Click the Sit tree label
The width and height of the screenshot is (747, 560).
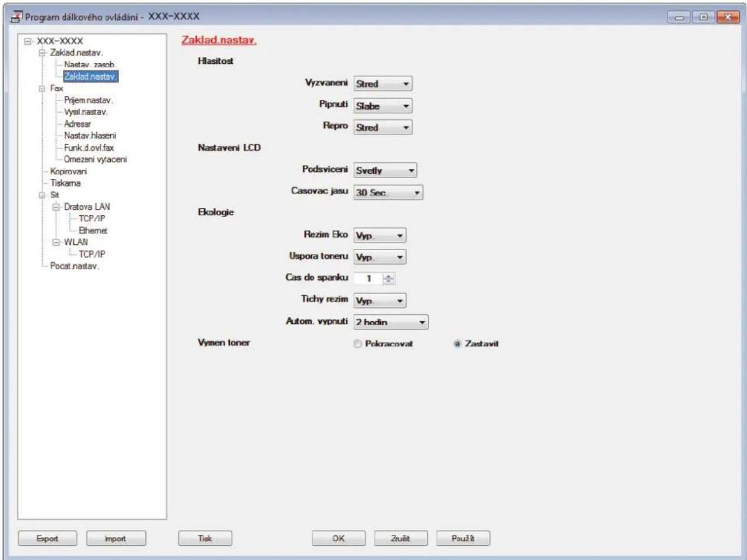click(54, 195)
